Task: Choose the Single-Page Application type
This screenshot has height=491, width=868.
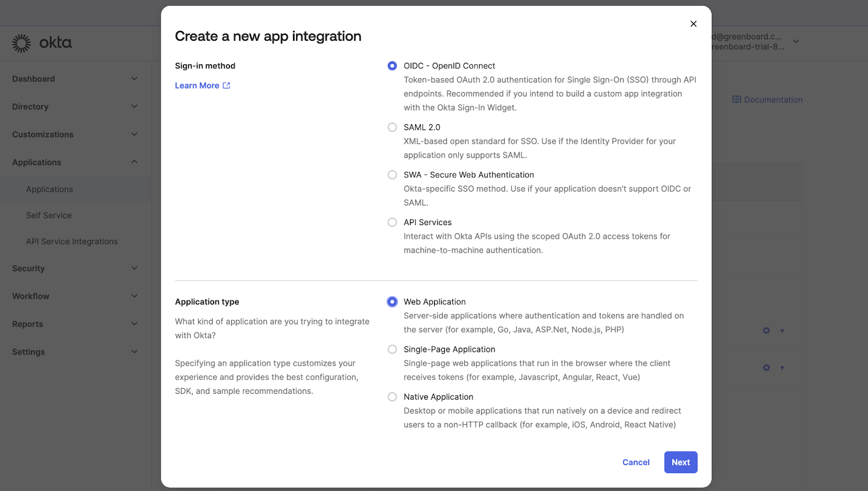Action: pos(392,349)
